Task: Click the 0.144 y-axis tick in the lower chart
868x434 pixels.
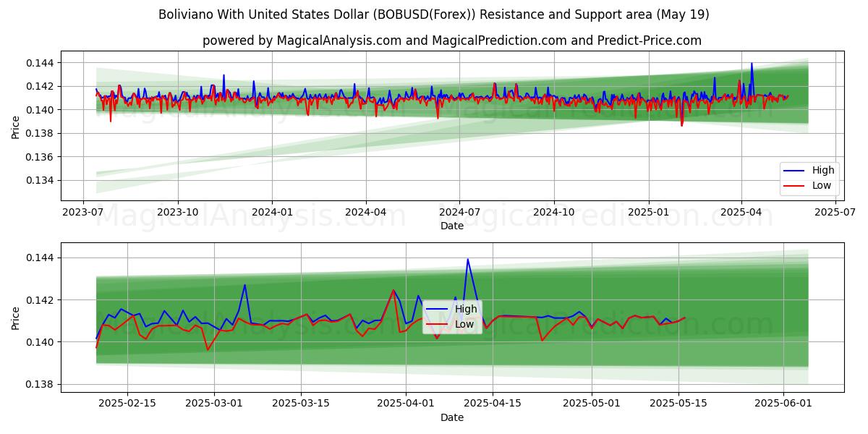Action: [x=41, y=258]
